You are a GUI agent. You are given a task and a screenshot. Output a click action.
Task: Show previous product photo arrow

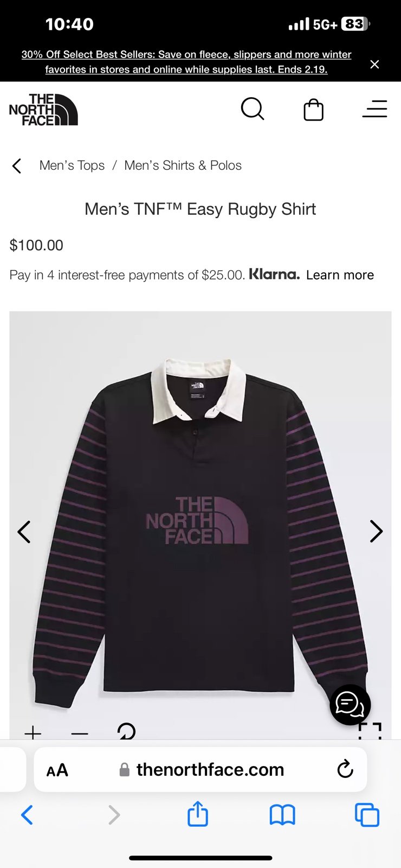click(24, 532)
